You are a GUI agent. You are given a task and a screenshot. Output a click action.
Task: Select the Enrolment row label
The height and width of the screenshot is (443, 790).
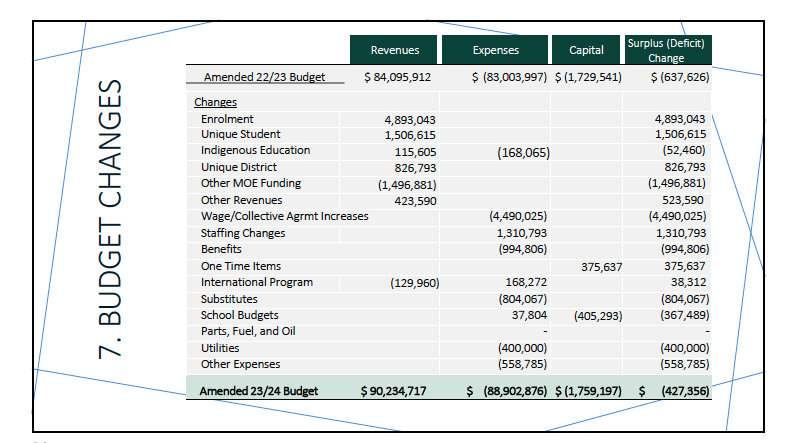227,119
